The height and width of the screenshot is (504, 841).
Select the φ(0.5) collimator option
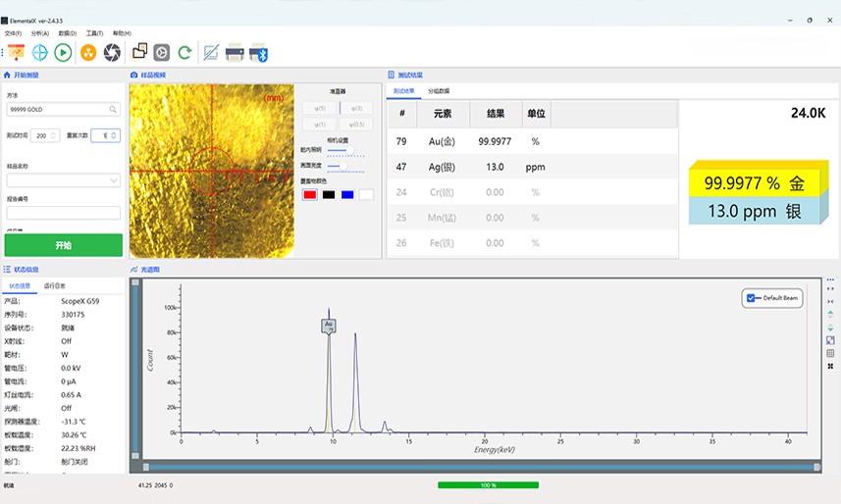tap(356, 125)
